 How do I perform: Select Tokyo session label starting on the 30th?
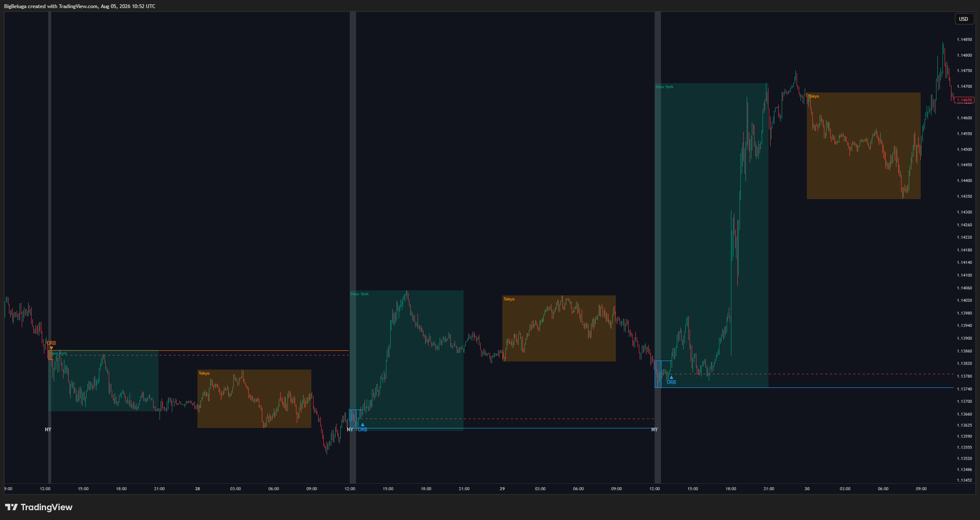tap(814, 96)
